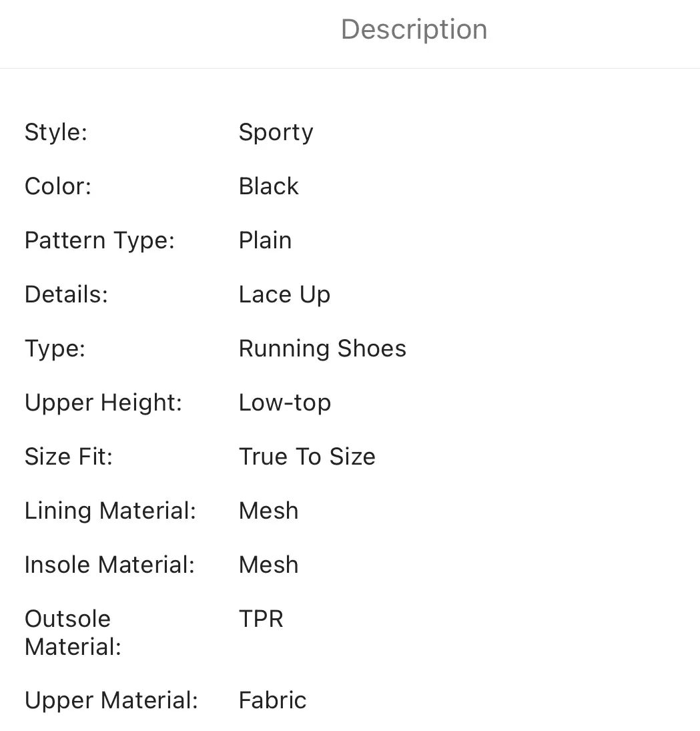Viewport: 700px width, 731px height.
Task: Select the Style label
Action: (56, 132)
